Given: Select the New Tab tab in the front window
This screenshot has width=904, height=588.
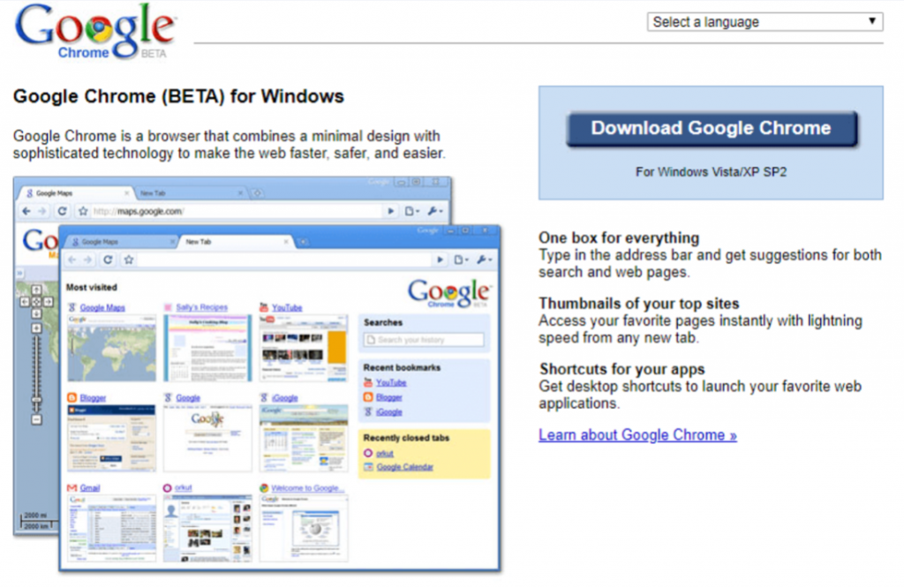Looking at the screenshot, I should pyautogui.click(x=237, y=242).
